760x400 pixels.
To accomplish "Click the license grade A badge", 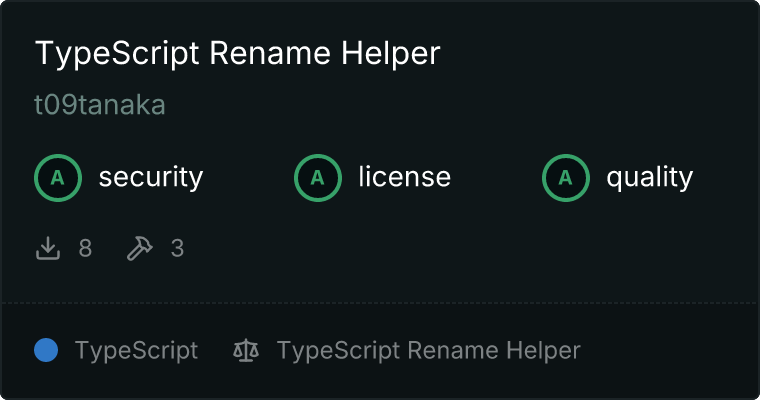I will 318,178.
